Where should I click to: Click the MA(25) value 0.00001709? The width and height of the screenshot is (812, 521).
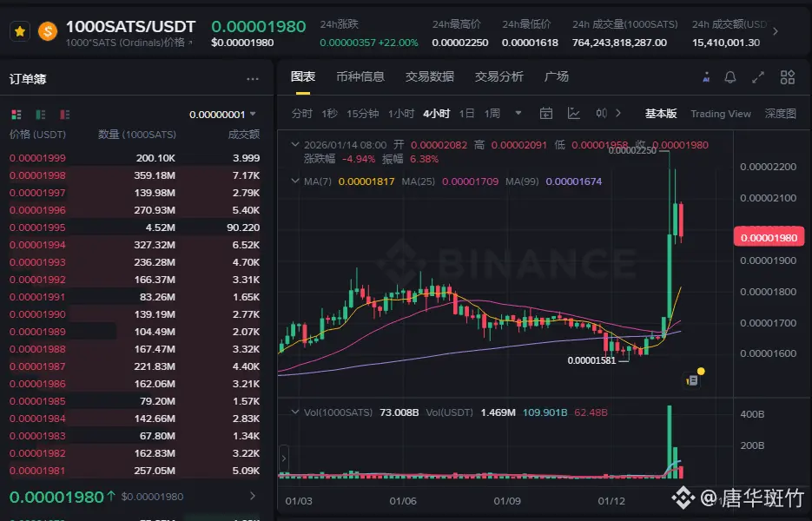pos(470,181)
